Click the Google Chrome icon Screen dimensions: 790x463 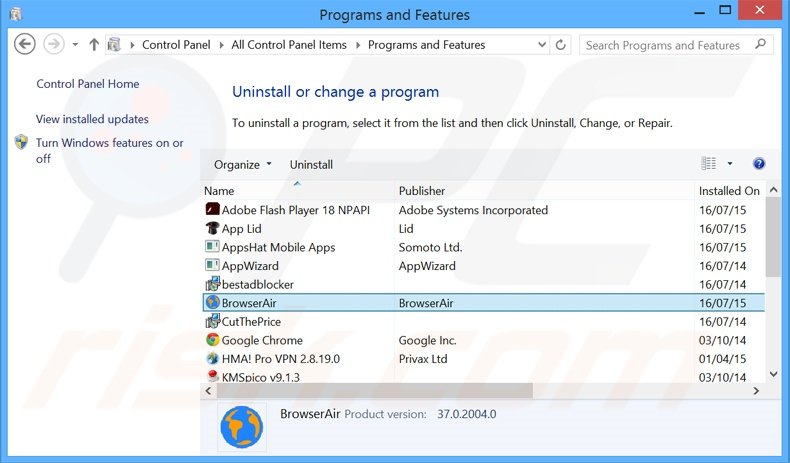(x=212, y=340)
